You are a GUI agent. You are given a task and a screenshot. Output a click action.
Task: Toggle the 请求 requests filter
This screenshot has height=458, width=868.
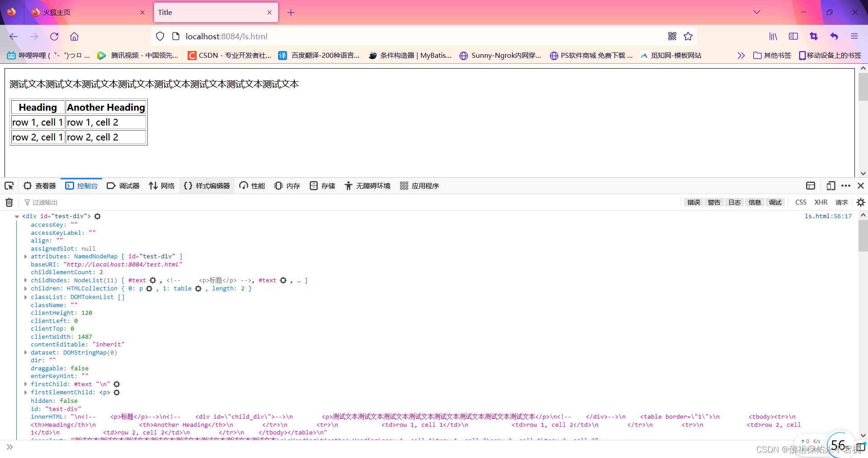pyautogui.click(x=841, y=202)
